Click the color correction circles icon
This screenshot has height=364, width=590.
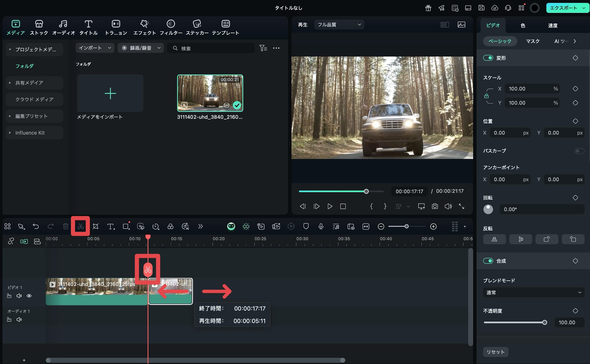click(x=170, y=226)
